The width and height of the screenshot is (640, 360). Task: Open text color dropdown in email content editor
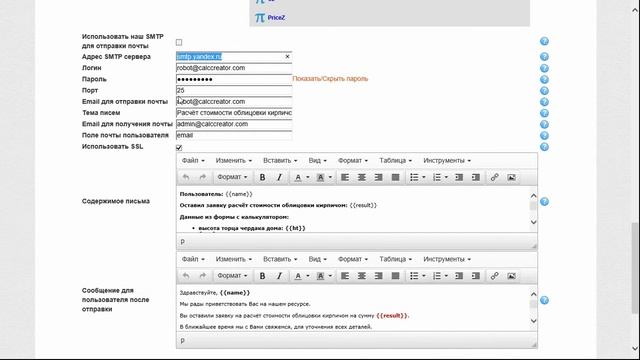click(308, 177)
